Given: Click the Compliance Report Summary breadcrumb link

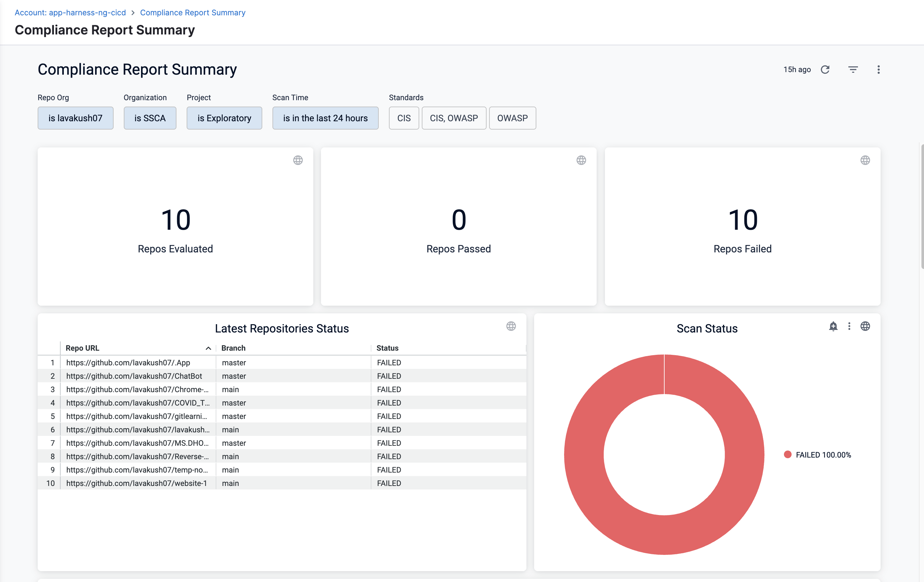Looking at the screenshot, I should pyautogui.click(x=193, y=13).
